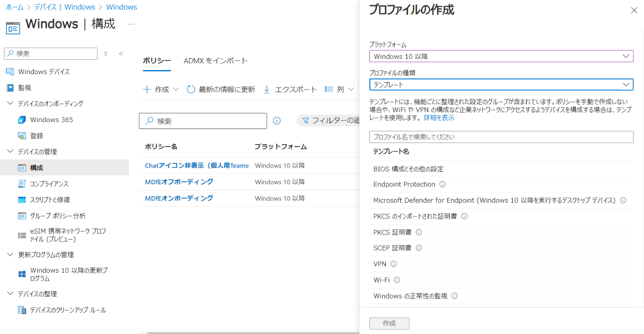Sort by the プラットフォーム column header
This screenshot has height=334, width=644.
pos(281,146)
